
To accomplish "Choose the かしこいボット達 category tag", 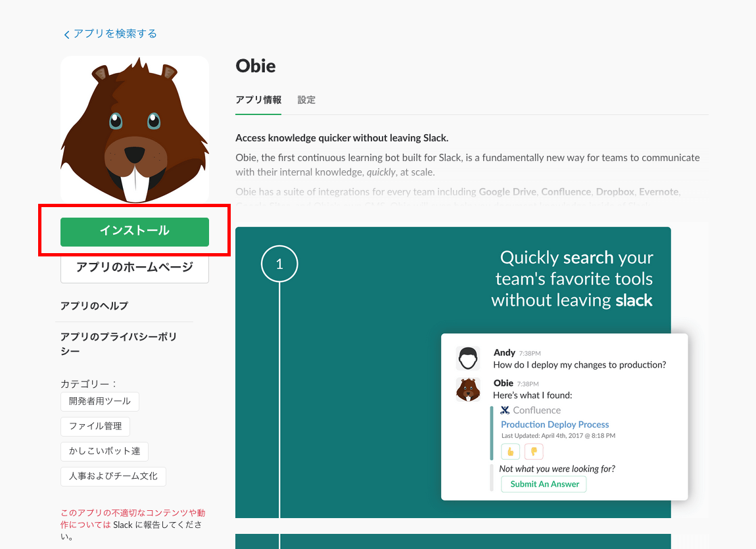I will (x=105, y=451).
